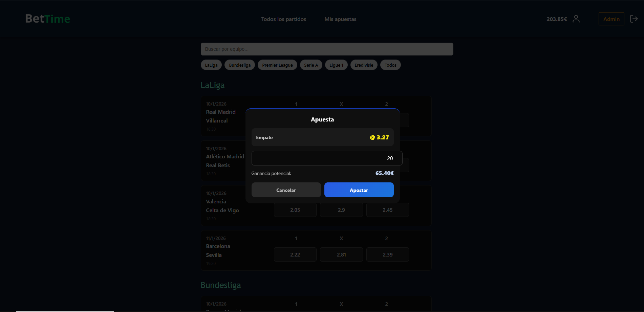Filter matches by Premier League
The height and width of the screenshot is (312, 644).
pos(277,65)
